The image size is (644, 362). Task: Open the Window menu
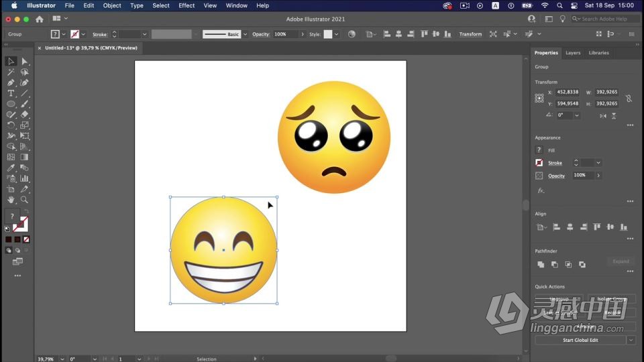tap(237, 6)
